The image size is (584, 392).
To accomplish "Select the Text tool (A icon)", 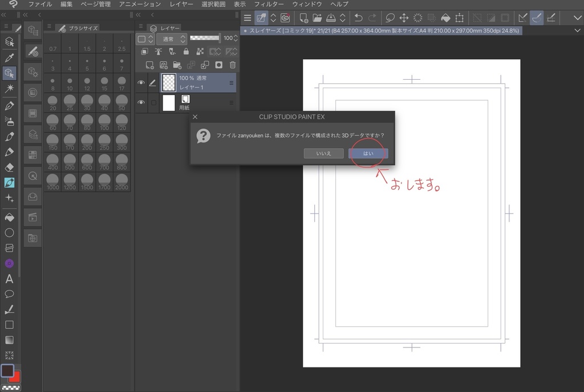I will click(9, 279).
